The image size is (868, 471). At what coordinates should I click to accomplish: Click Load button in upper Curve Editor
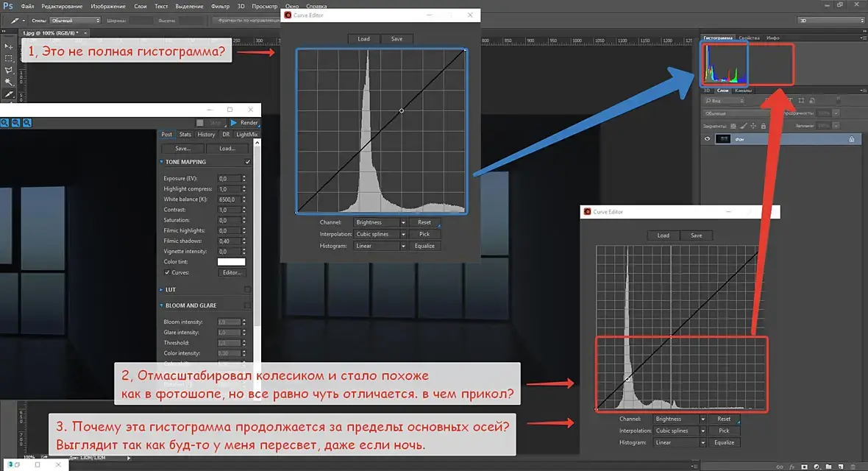[363, 39]
